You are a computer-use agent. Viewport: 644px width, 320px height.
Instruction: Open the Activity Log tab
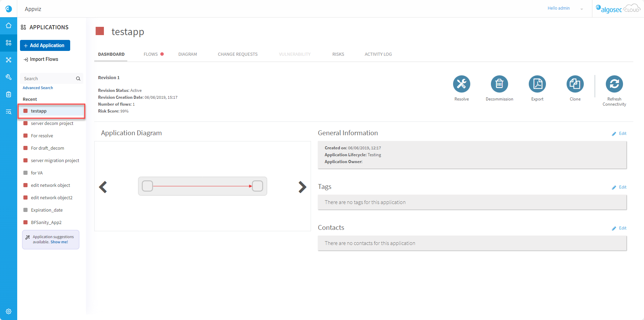coord(378,54)
